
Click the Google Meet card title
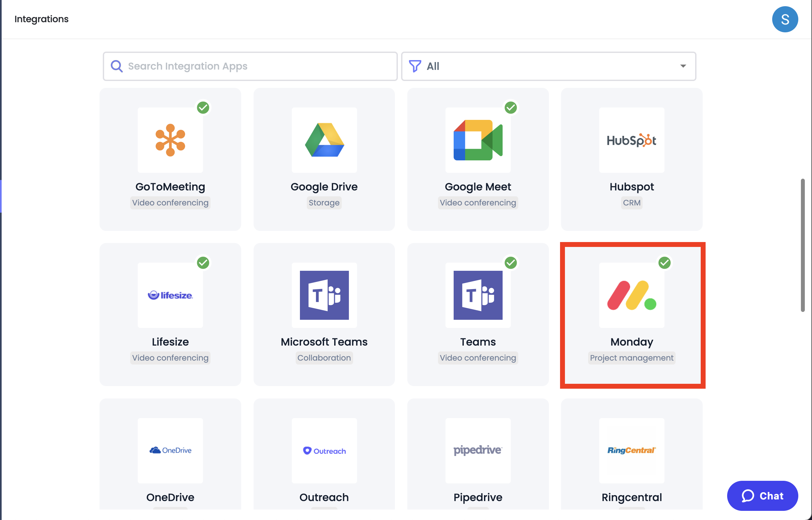click(478, 187)
